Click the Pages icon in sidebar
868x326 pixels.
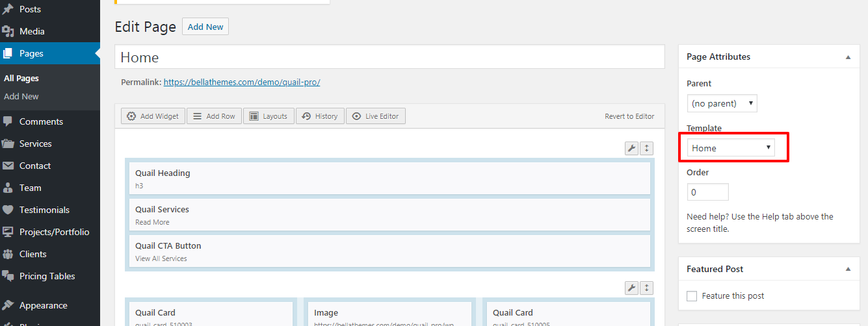point(8,53)
